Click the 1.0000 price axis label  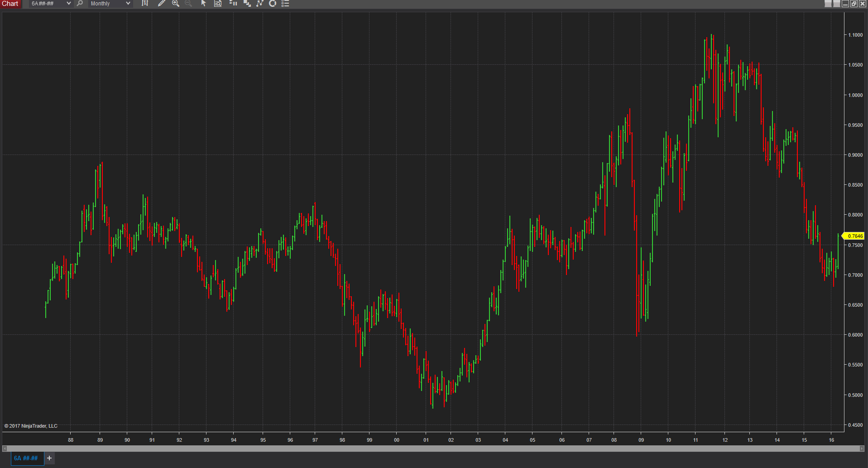pyautogui.click(x=855, y=95)
